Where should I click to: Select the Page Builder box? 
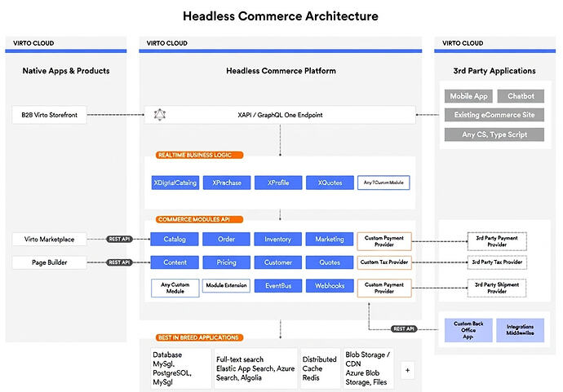click(49, 262)
